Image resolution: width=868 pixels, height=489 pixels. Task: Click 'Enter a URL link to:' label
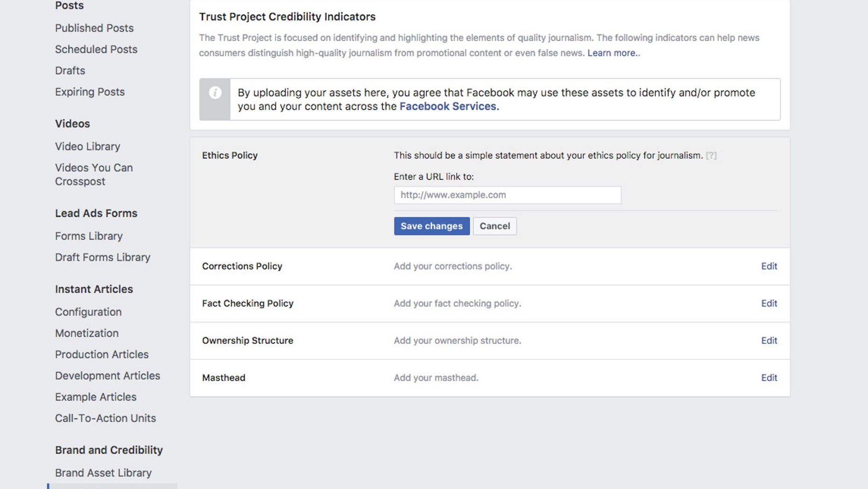[434, 177]
